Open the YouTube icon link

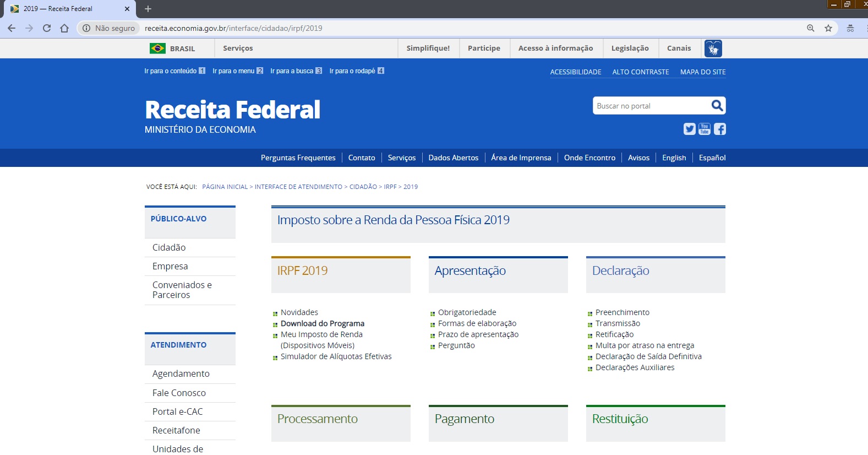click(x=705, y=129)
